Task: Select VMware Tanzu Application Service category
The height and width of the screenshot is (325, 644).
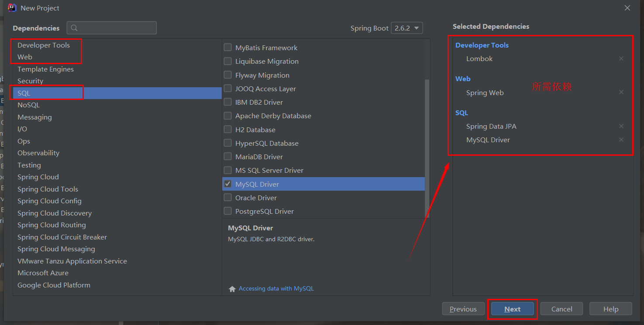Action: 117,261
